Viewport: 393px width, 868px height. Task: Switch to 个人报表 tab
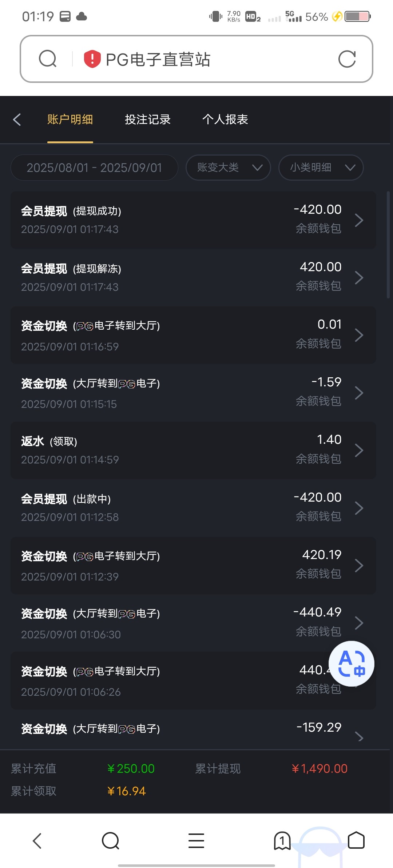pos(225,120)
